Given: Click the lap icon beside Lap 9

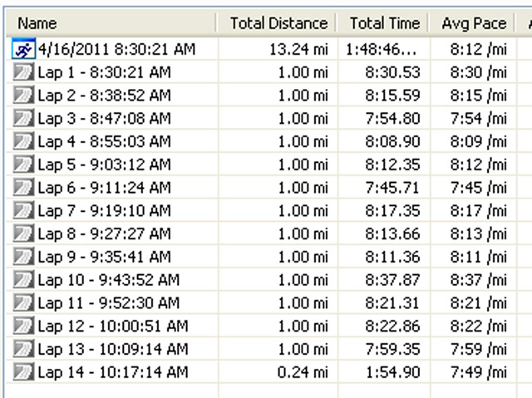Looking at the screenshot, I should [23, 257].
